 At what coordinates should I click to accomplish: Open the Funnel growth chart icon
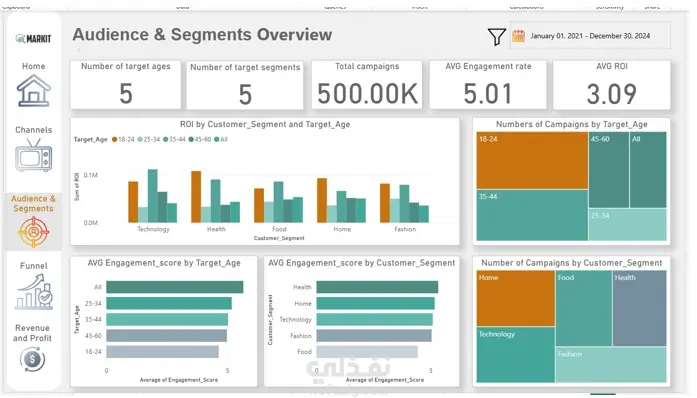pyautogui.click(x=34, y=292)
